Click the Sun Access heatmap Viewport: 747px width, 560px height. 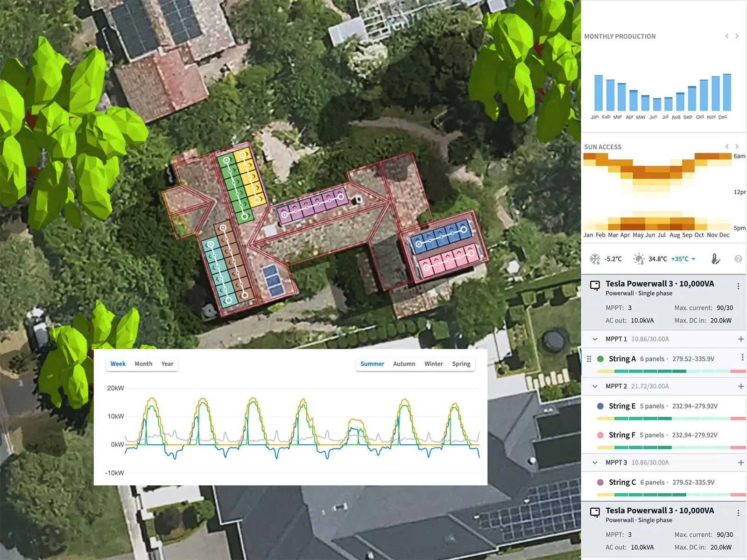pyautogui.click(x=657, y=192)
